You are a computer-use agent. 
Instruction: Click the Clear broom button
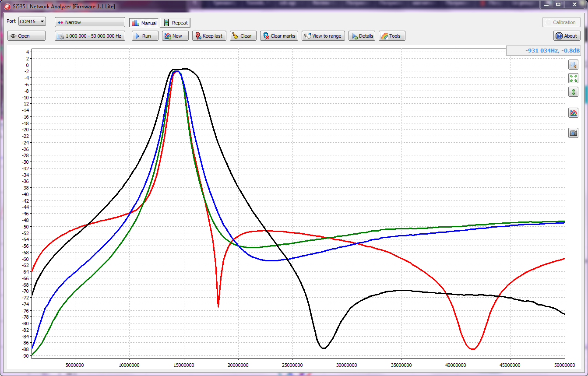(x=241, y=36)
